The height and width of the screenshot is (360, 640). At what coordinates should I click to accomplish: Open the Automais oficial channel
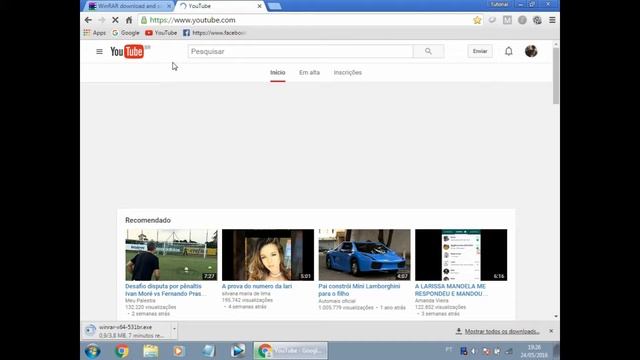337,301
